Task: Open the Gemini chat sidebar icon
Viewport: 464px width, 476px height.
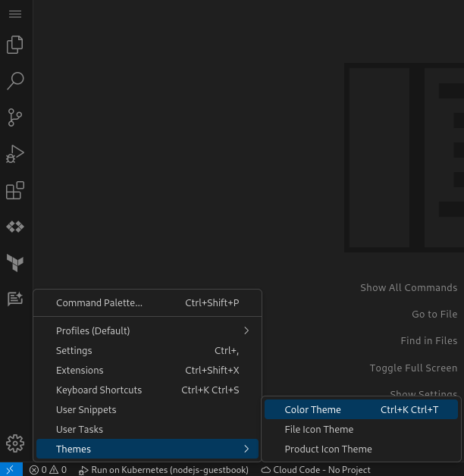Action: (x=15, y=299)
